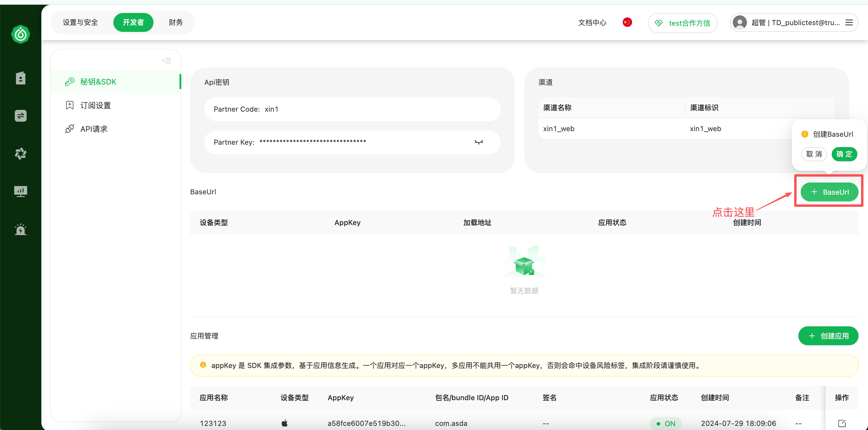
Task: Change language via China flag icon
Action: (x=627, y=22)
